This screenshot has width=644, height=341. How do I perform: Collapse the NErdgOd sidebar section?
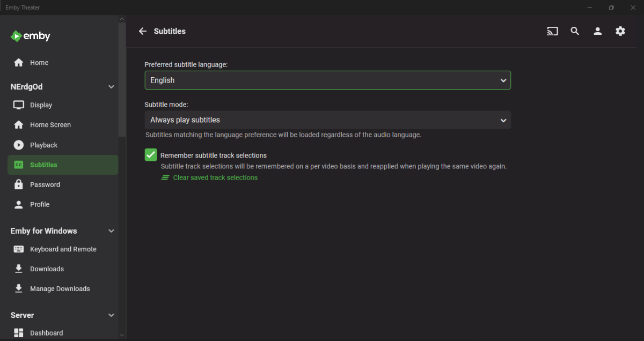pyautogui.click(x=111, y=87)
